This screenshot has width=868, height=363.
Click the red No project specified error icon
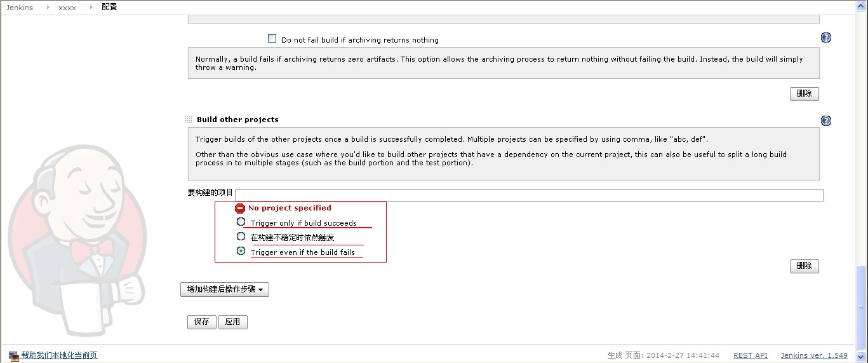pos(240,208)
